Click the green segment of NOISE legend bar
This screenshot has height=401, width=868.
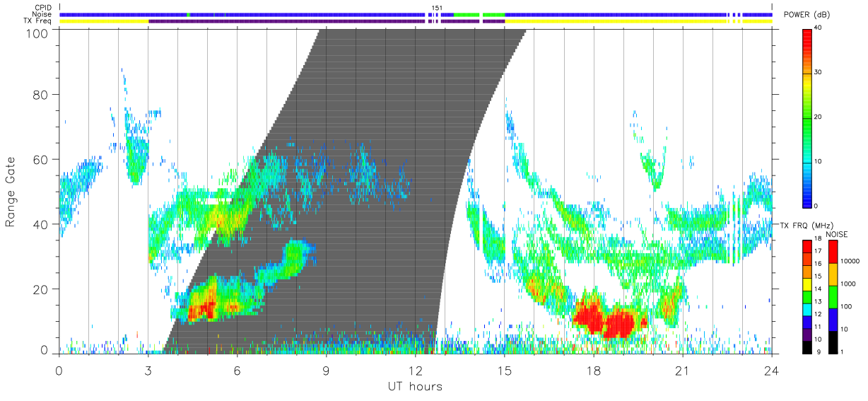[833, 296]
